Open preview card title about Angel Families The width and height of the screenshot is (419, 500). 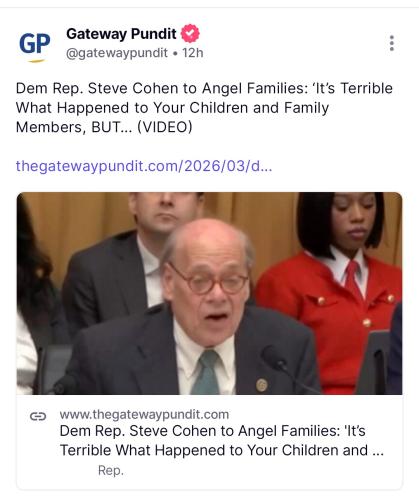pyautogui.click(x=222, y=440)
